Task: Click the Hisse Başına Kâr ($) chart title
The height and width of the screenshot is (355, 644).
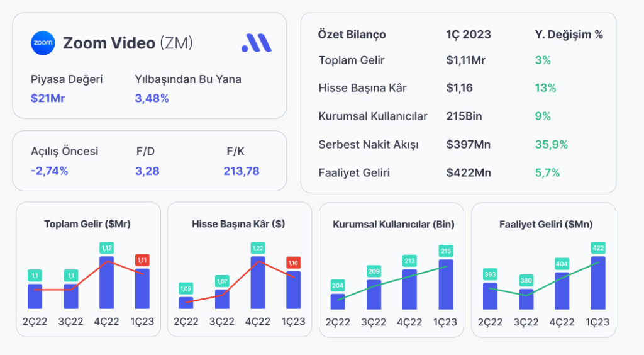Action: [238, 224]
